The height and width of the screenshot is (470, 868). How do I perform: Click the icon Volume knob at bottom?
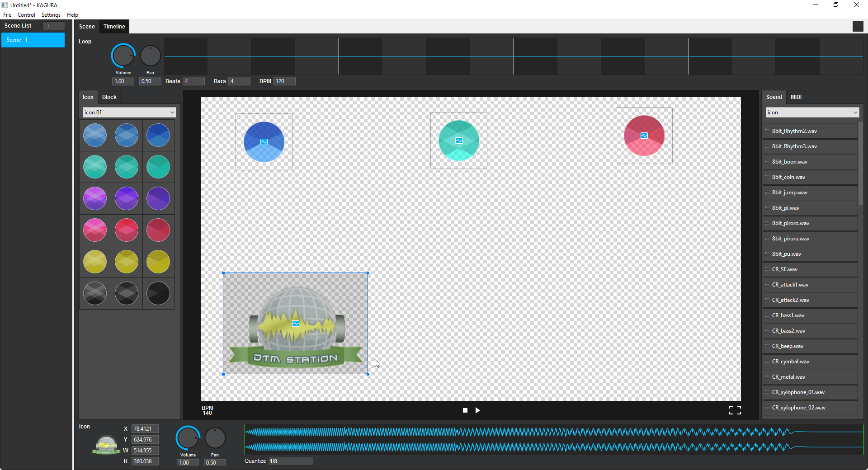188,438
